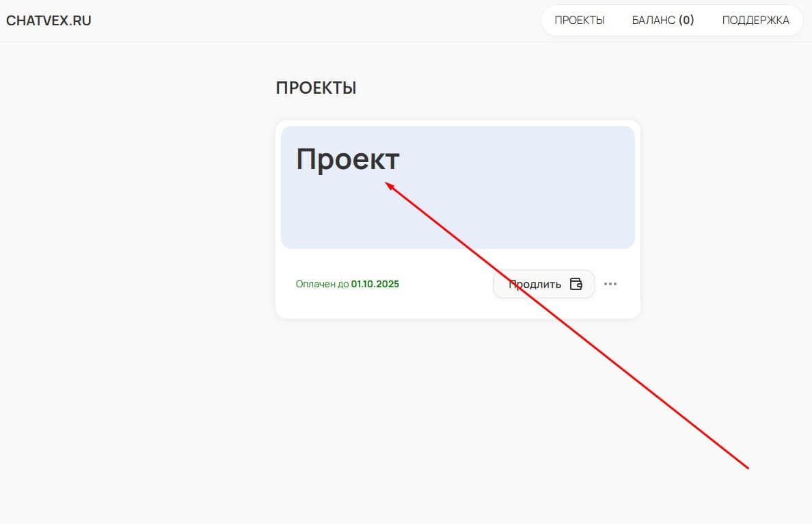Click the wallet icon in Продлить button

tap(576, 284)
